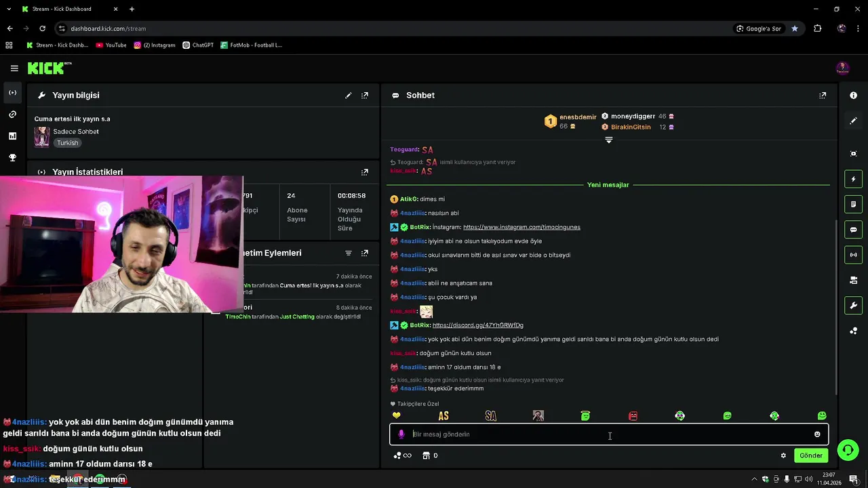Open chat settings gear next to Gönder
The width and height of the screenshot is (868, 488).
(783, 455)
